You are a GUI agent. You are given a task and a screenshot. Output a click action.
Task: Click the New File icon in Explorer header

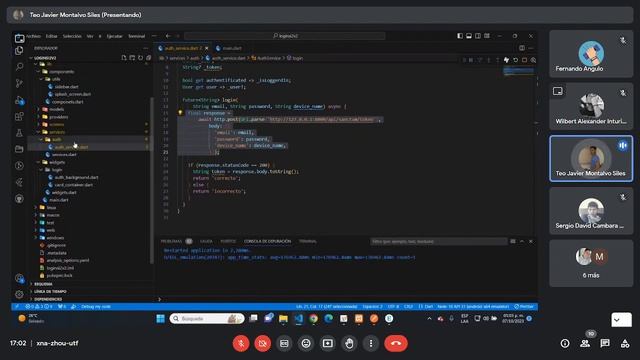tap(124, 58)
